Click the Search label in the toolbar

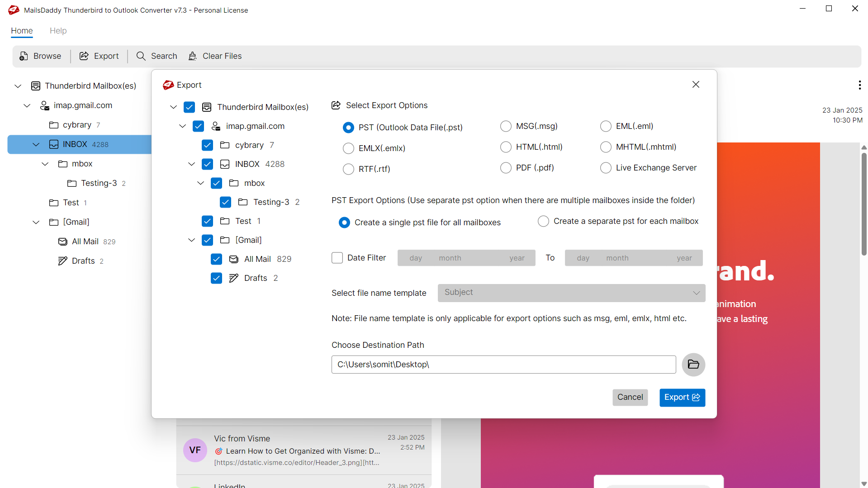click(164, 56)
